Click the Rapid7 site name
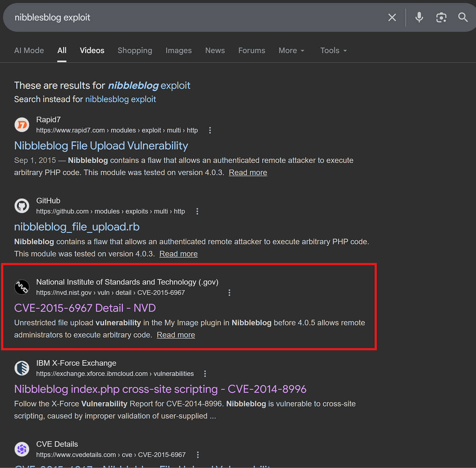The image size is (476, 468). [48, 120]
